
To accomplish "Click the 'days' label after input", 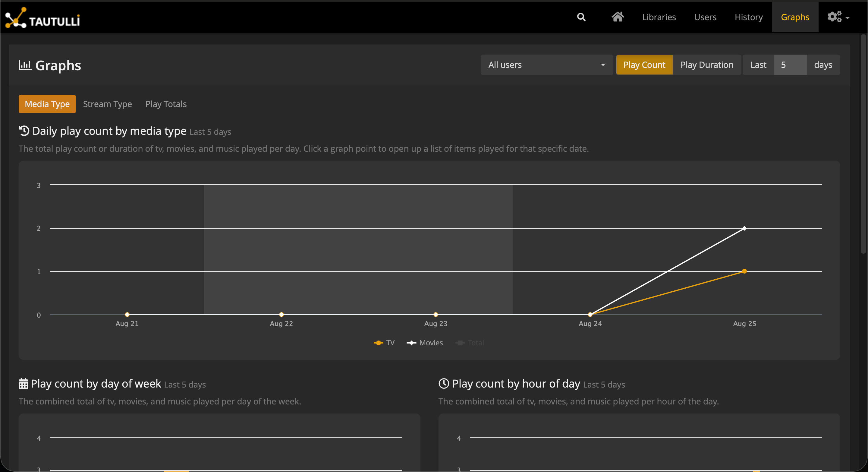I will coord(823,65).
